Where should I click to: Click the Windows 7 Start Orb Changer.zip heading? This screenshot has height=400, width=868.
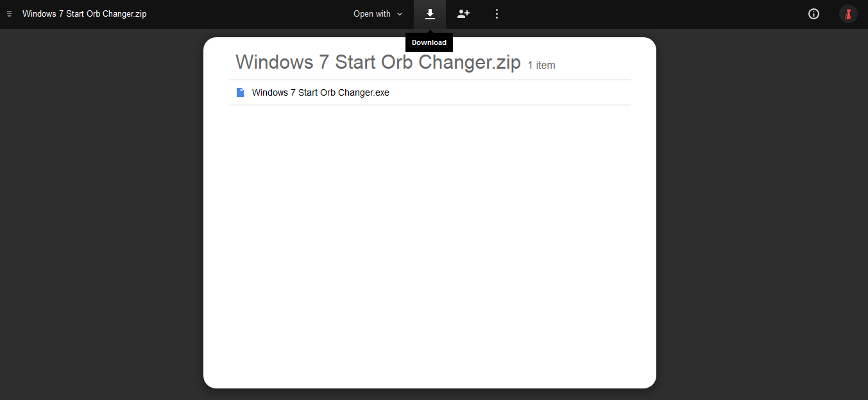(x=378, y=62)
